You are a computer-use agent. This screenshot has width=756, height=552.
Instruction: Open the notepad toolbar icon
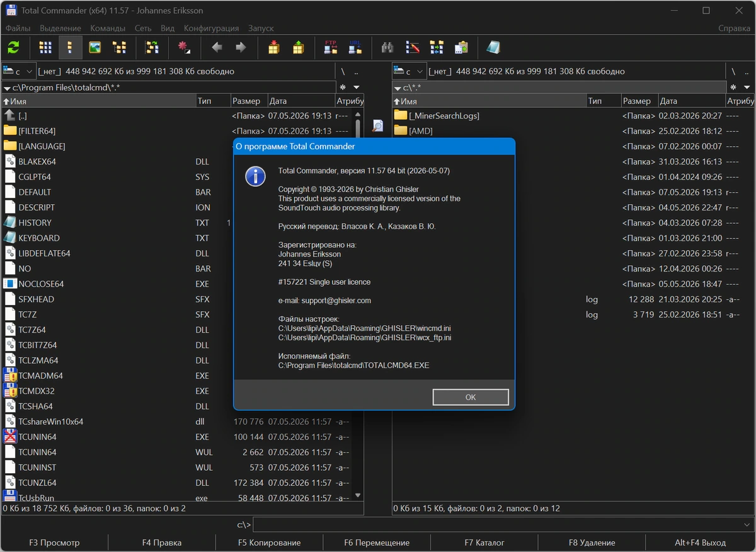pyautogui.click(x=493, y=47)
